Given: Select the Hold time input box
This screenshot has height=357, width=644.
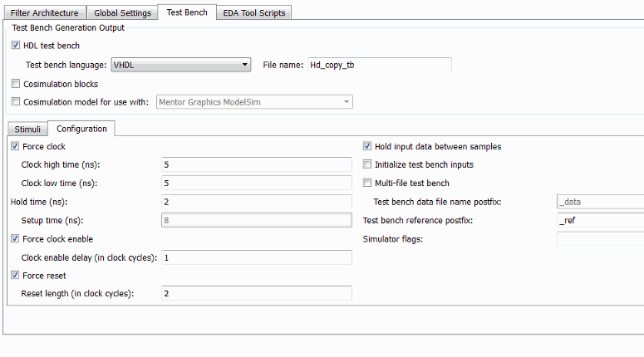Looking at the screenshot, I should [256, 202].
